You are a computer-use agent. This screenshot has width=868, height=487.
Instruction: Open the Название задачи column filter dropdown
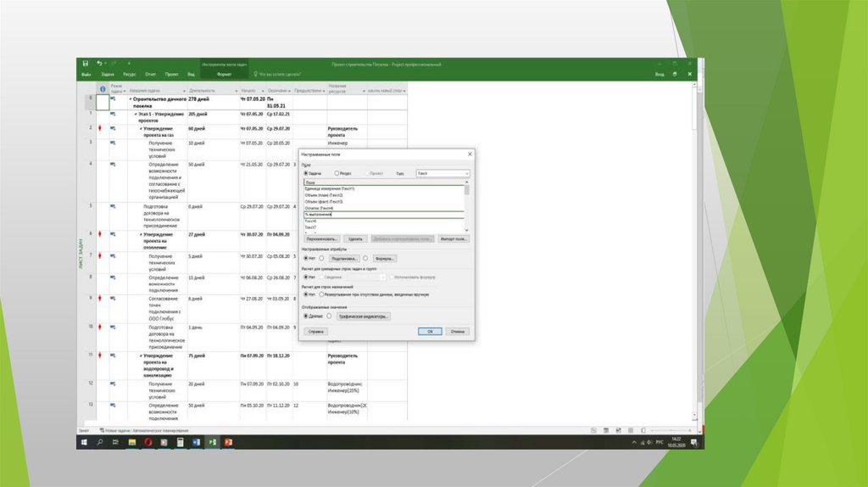pyautogui.click(x=185, y=91)
